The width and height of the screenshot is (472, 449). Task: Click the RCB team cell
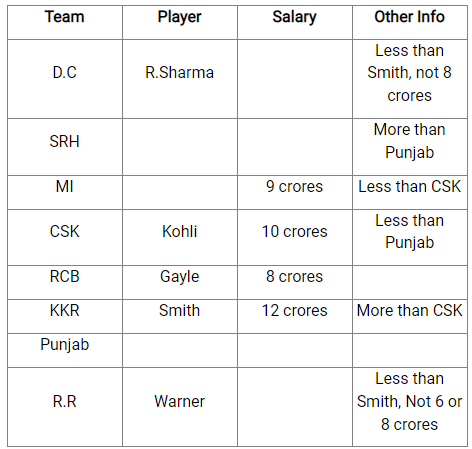pyautogui.click(x=65, y=283)
